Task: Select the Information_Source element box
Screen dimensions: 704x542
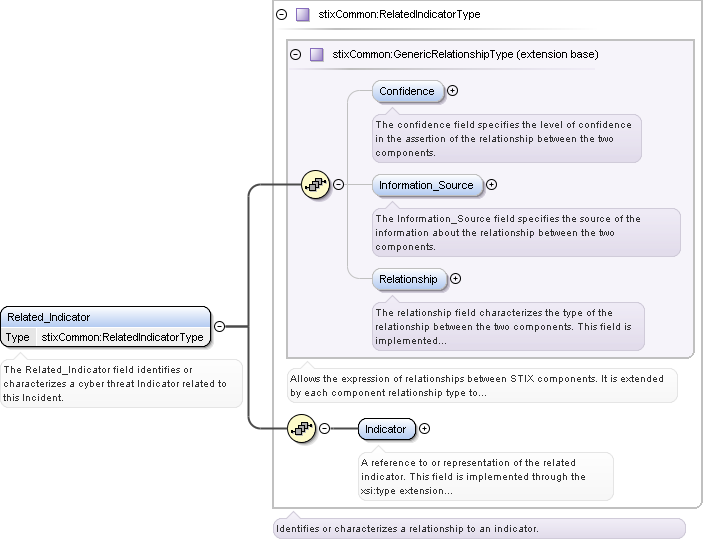Action: click(427, 185)
